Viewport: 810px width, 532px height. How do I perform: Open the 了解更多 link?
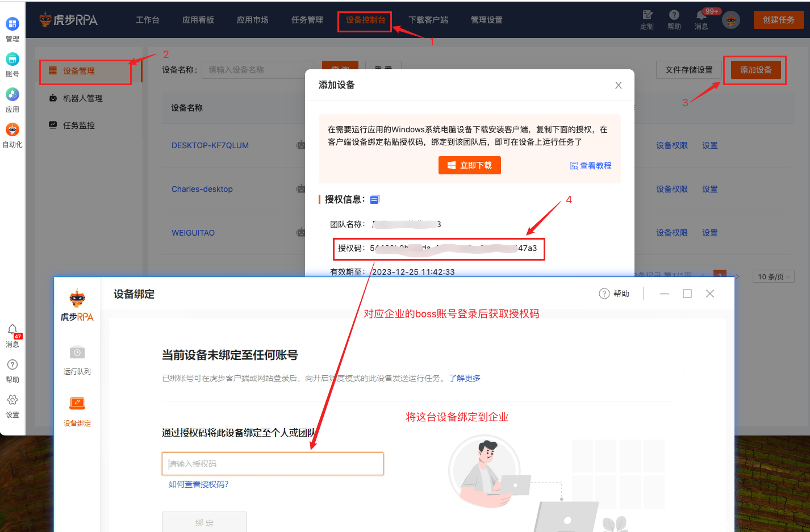tap(465, 378)
